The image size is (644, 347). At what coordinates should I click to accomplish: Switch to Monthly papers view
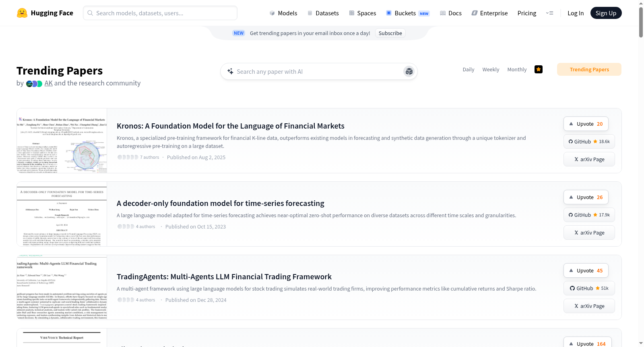517,69
